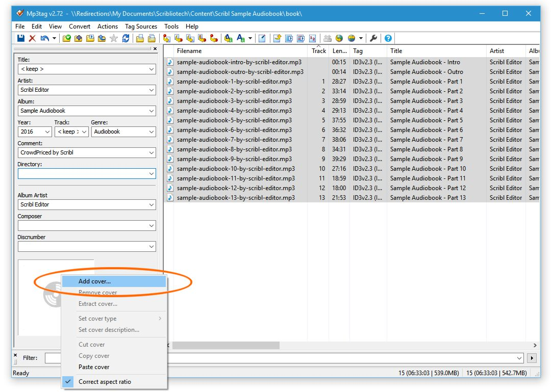Viewport: 552px width, 392px height.
Task: Expand the Album Artist combo box
Action: pyautogui.click(x=152, y=205)
